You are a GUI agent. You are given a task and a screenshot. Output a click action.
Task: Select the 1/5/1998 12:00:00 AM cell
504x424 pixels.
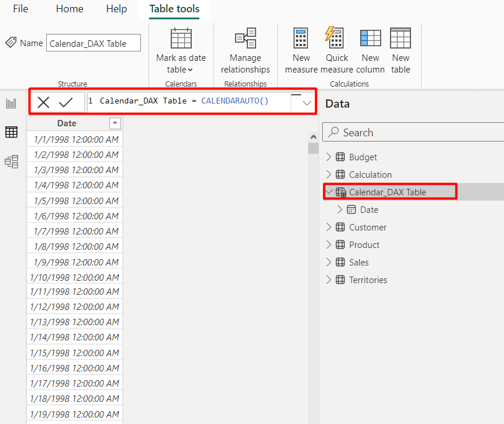pyautogui.click(x=75, y=201)
